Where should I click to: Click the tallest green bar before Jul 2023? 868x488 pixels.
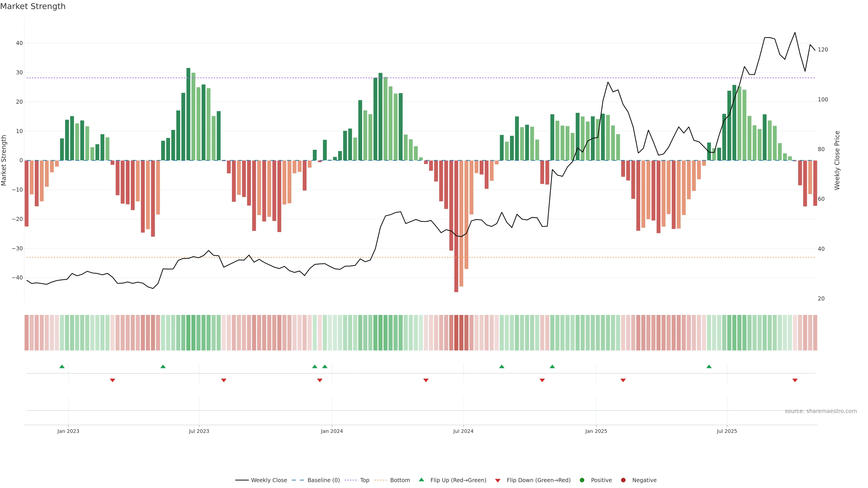pyautogui.click(x=188, y=115)
